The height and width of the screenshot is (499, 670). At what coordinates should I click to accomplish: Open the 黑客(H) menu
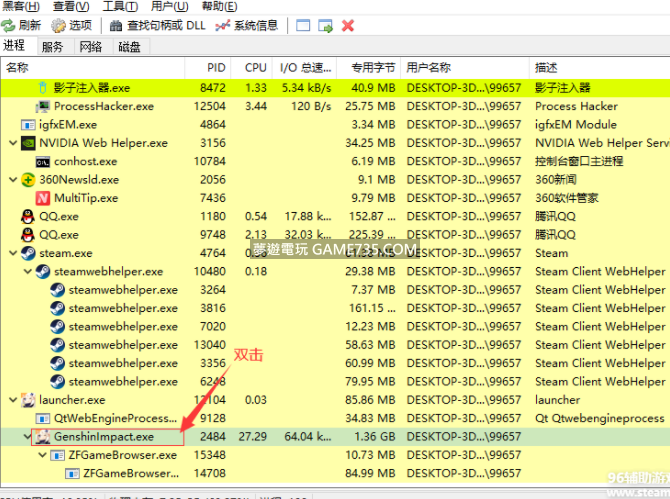tap(20, 6)
